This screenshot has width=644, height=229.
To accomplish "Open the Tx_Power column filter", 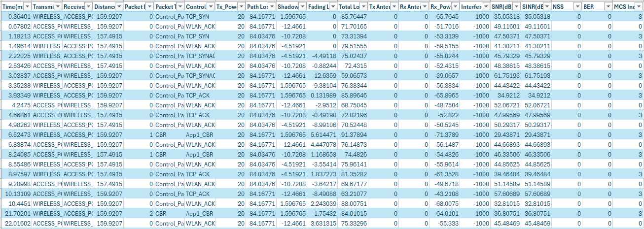I will (241, 6).
